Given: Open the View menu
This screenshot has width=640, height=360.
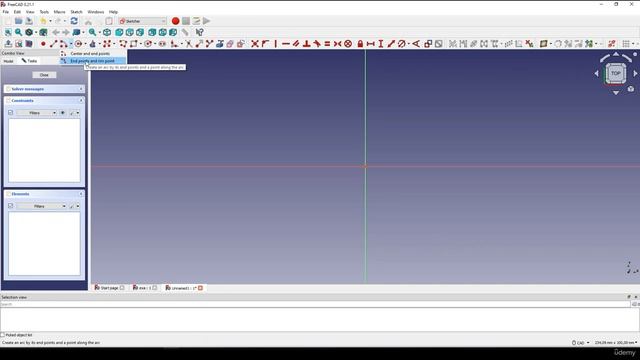Looking at the screenshot, I should (30, 12).
